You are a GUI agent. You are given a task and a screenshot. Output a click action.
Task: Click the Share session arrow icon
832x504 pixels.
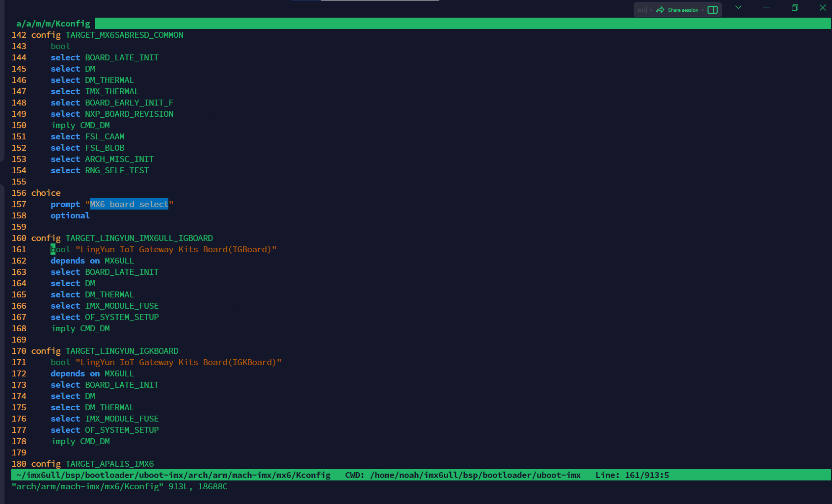coord(660,10)
